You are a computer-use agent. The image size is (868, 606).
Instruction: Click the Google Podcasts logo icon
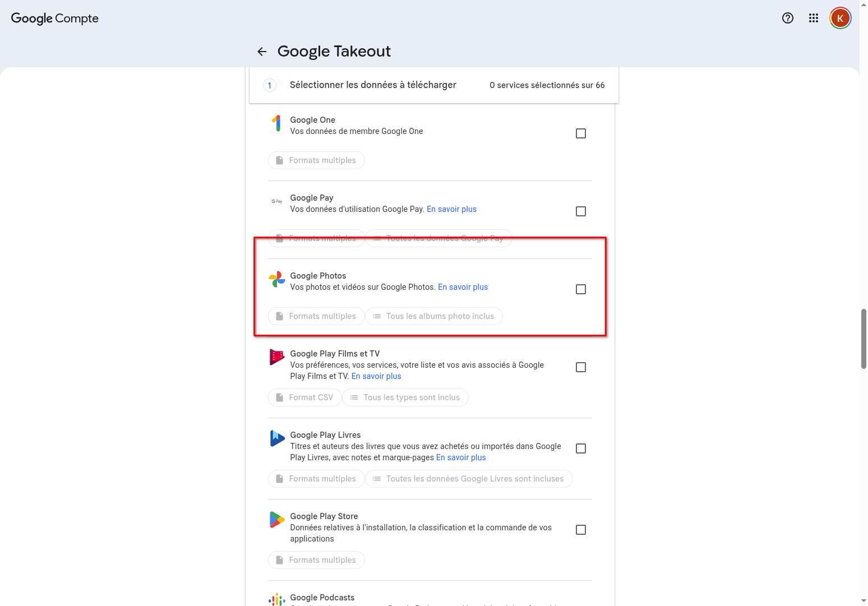[277, 600]
